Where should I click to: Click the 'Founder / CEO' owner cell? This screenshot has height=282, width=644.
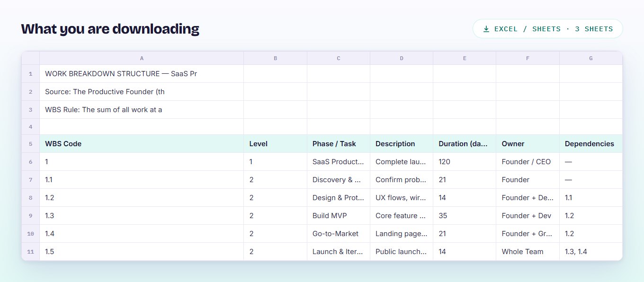(528, 162)
